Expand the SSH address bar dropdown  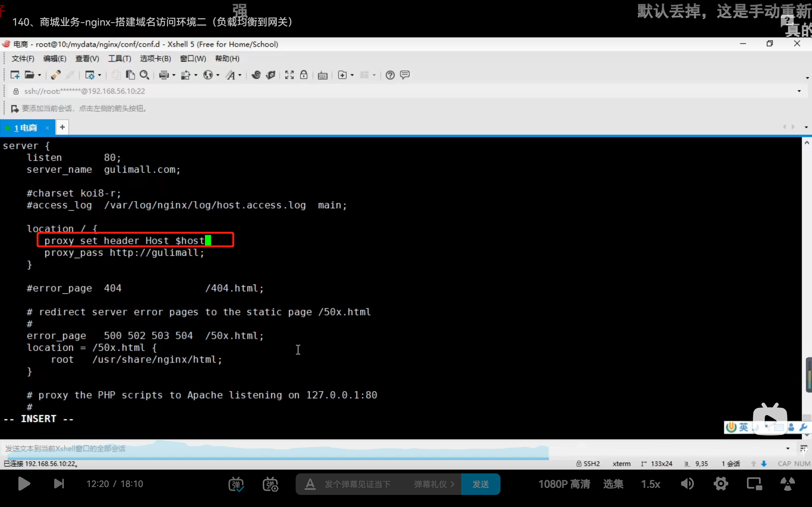[x=799, y=91]
